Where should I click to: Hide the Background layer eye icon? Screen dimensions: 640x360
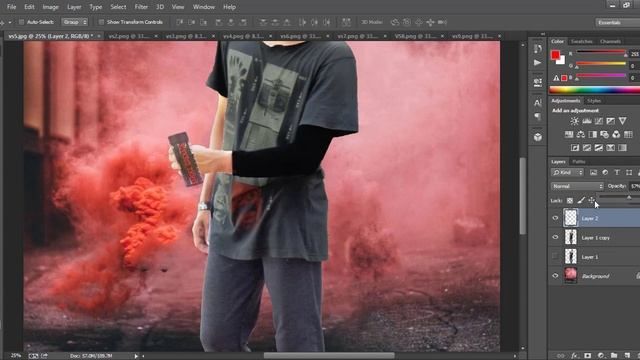point(555,276)
